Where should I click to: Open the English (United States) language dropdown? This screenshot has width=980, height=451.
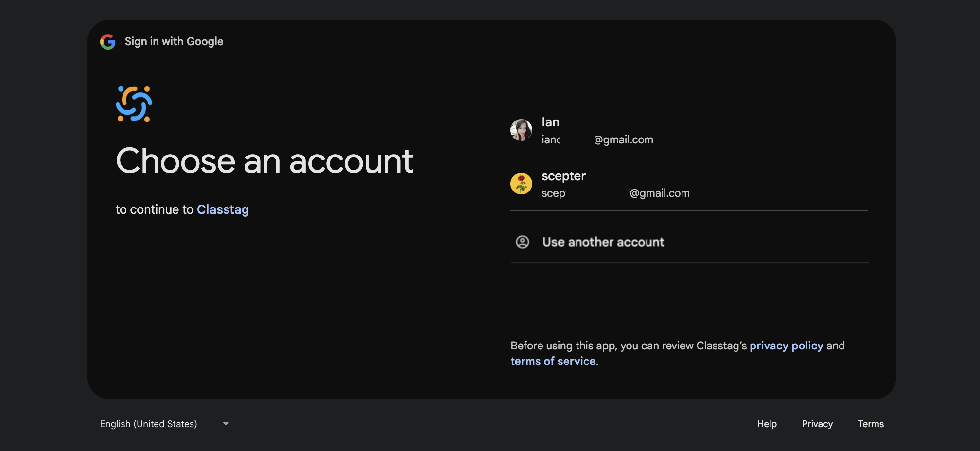pyautogui.click(x=164, y=424)
